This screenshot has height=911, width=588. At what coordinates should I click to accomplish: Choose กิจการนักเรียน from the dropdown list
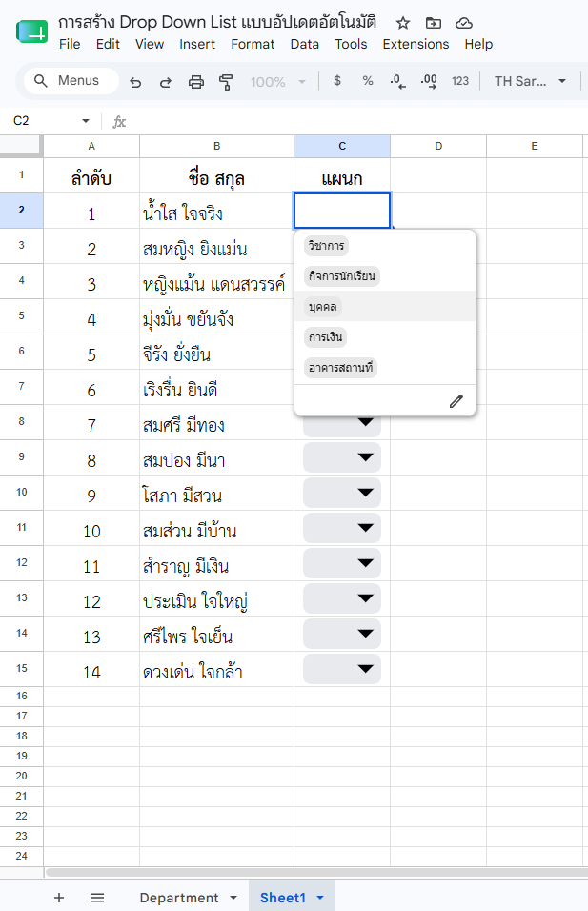click(x=341, y=276)
